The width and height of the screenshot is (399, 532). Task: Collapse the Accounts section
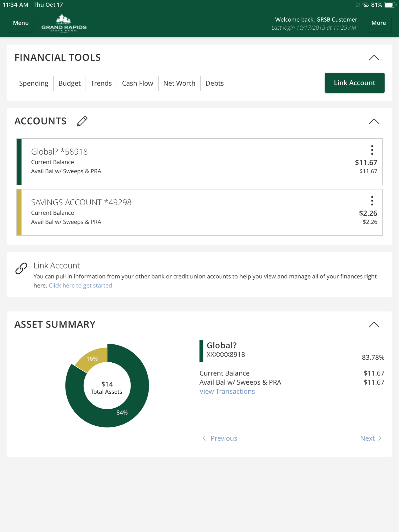tap(374, 121)
